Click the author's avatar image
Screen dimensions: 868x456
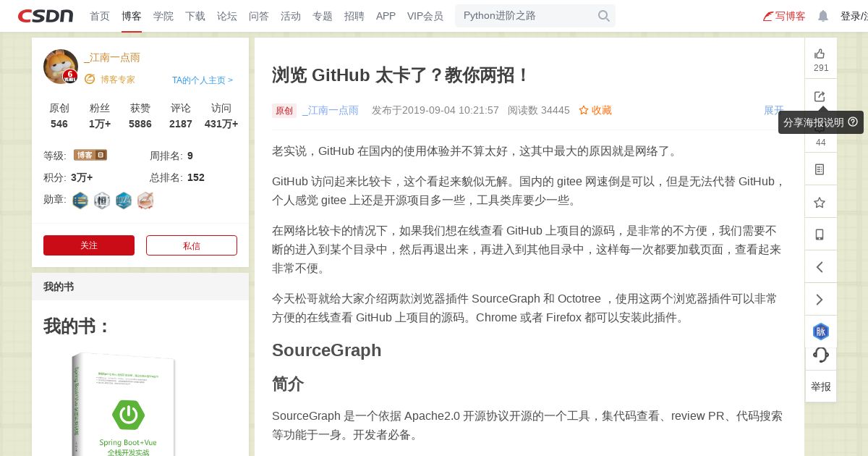pos(61,67)
